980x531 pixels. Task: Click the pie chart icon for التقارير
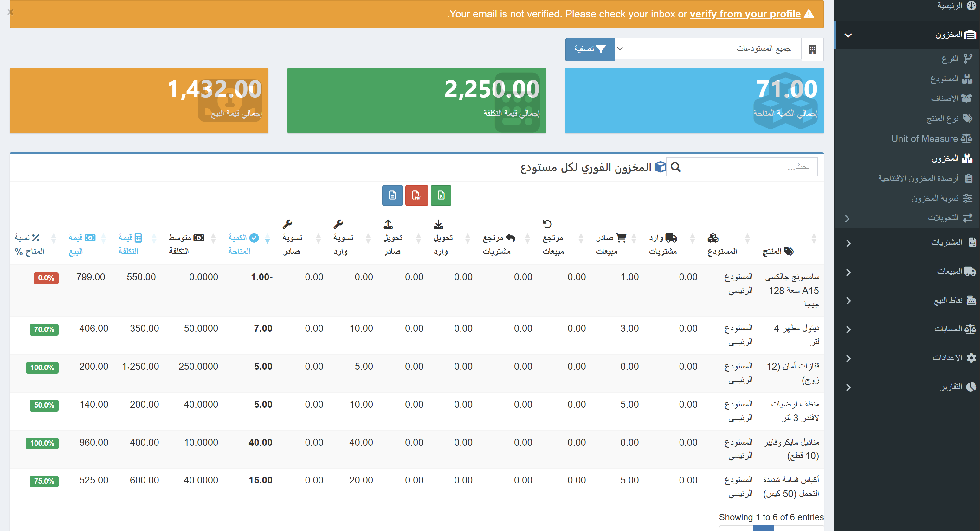971,387
